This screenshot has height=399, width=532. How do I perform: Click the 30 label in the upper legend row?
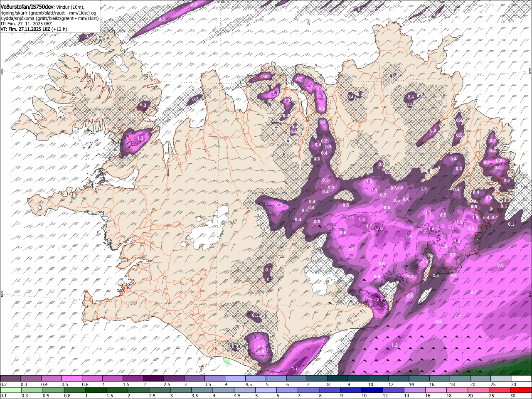coord(513,384)
